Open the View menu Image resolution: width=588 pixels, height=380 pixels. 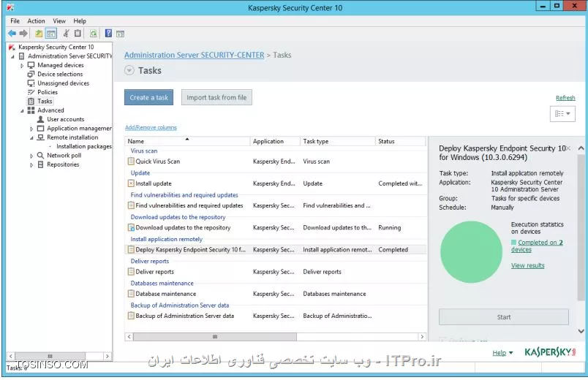[59, 21]
